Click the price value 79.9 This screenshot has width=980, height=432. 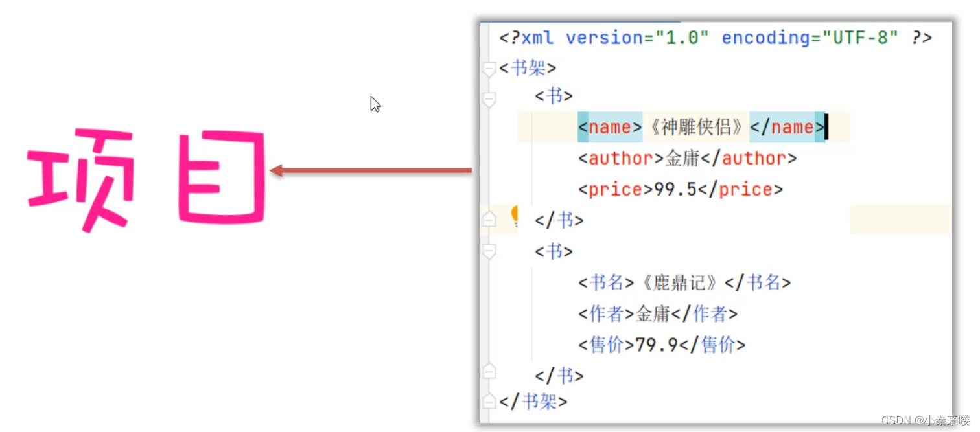click(656, 345)
